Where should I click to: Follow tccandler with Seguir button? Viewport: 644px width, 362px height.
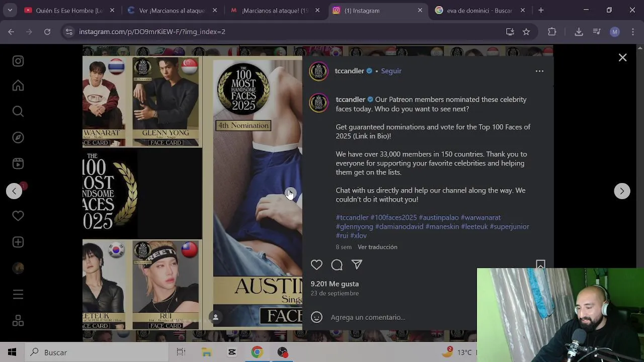click(391, 71)
